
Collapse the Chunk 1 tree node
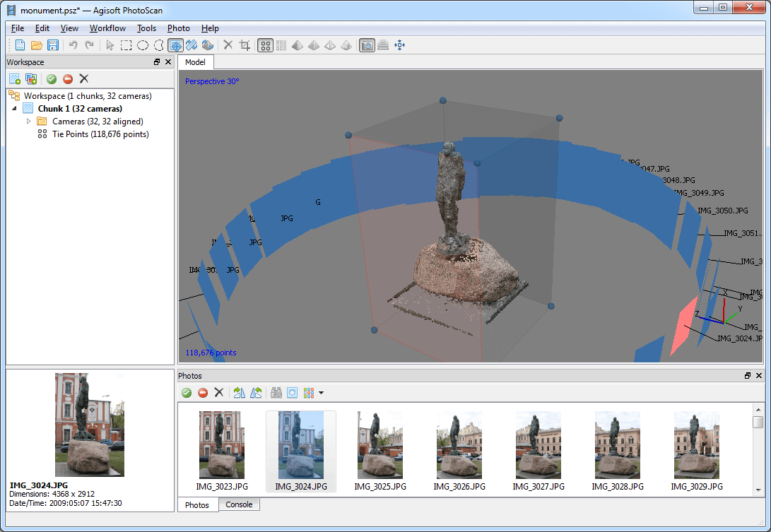(14, 108)
